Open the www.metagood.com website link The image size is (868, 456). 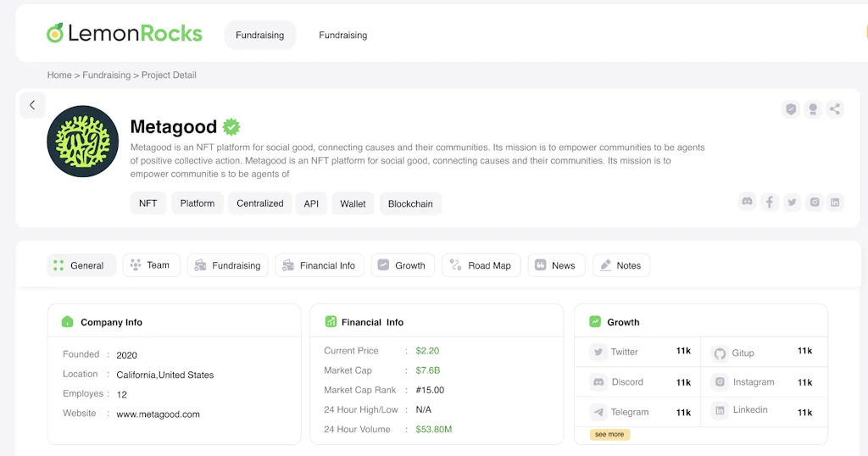click(158, 414)
